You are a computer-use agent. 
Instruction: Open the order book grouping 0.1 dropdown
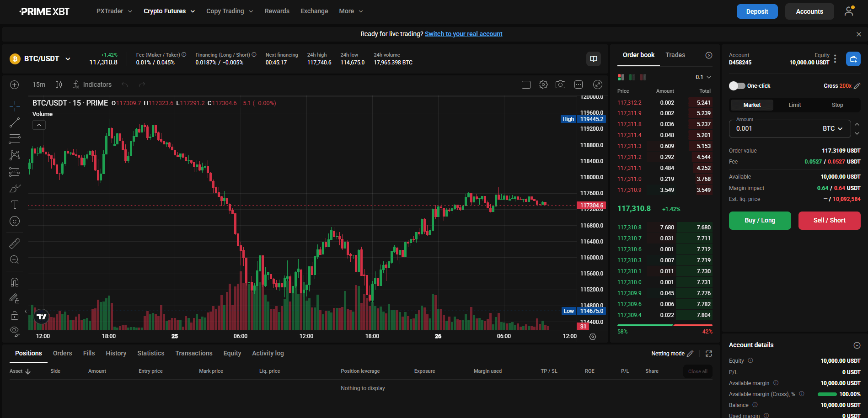pos(703,77)
